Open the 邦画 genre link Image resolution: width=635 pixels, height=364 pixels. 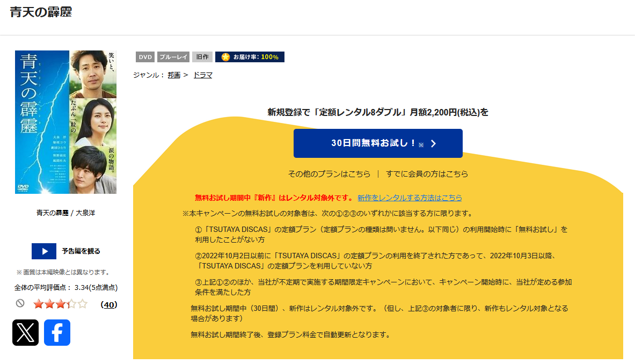coord(174,75)
